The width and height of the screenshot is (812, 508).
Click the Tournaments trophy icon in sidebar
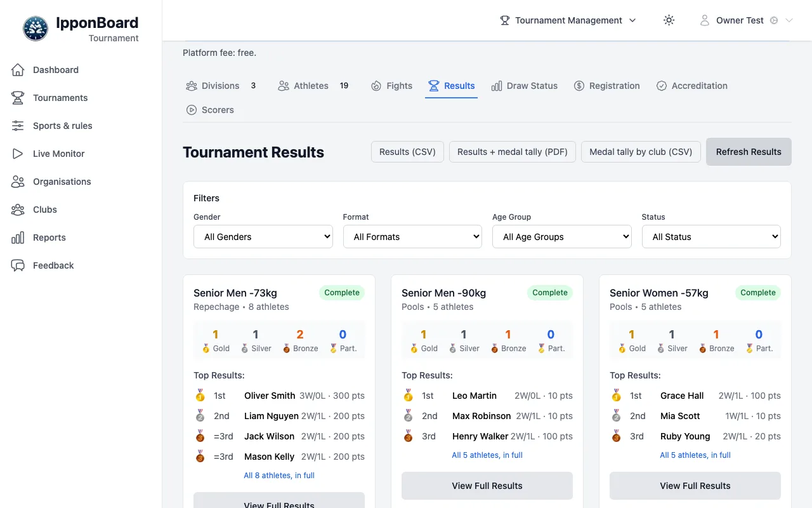(18, 98)
